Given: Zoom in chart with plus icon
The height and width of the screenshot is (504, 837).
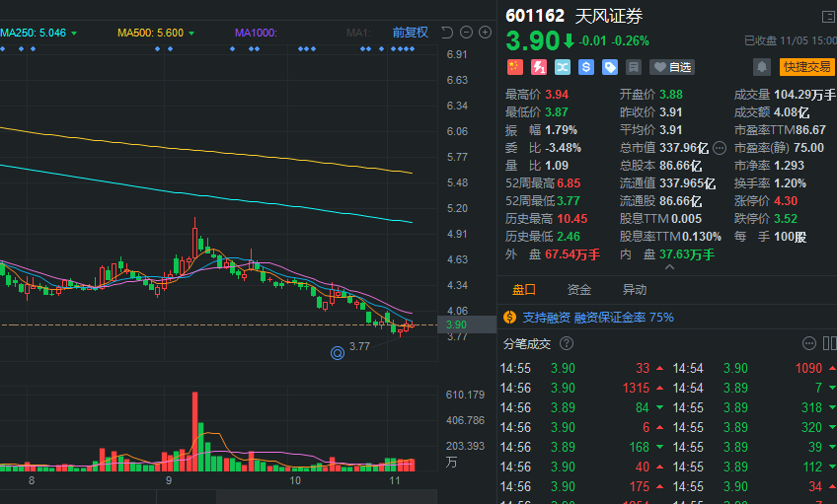Looking at the screenshot, I should 485,33.
